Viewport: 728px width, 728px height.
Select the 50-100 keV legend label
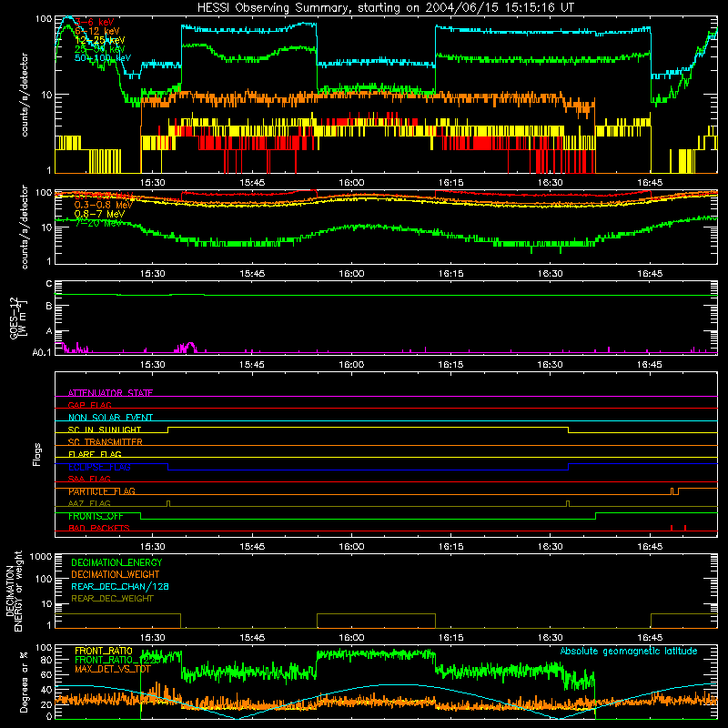[103, 58]
